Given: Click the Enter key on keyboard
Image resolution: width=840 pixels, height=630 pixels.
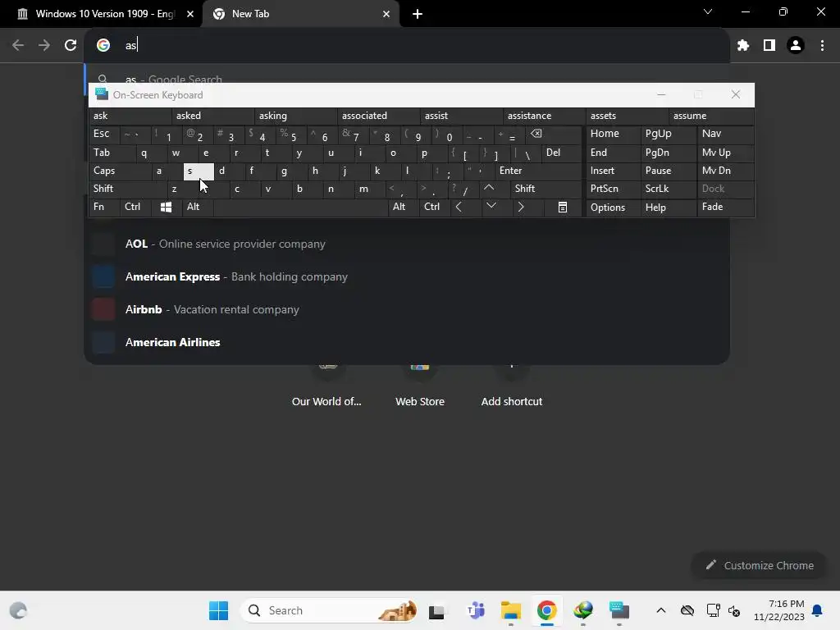Looking at the screenshot, I should point(538,171).
